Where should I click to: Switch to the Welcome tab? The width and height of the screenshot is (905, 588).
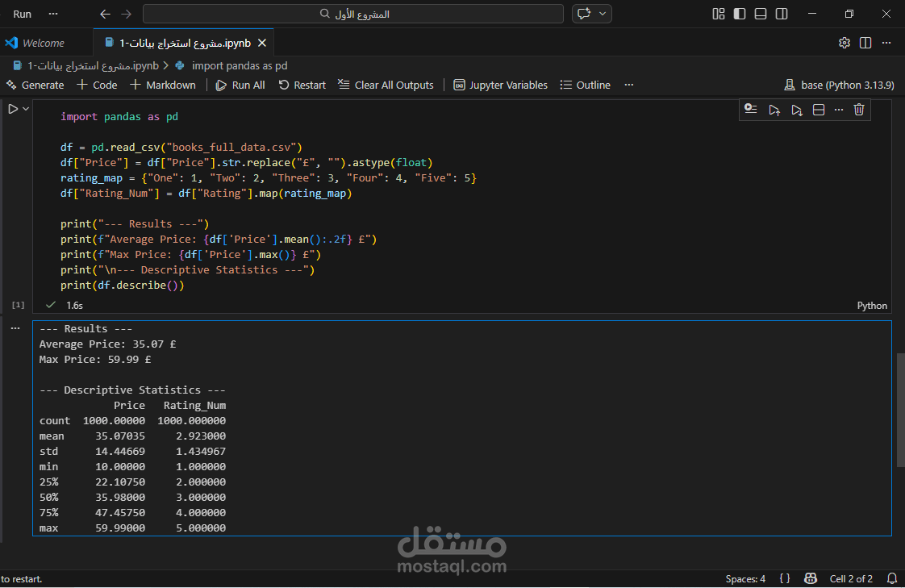coord(44,43)
